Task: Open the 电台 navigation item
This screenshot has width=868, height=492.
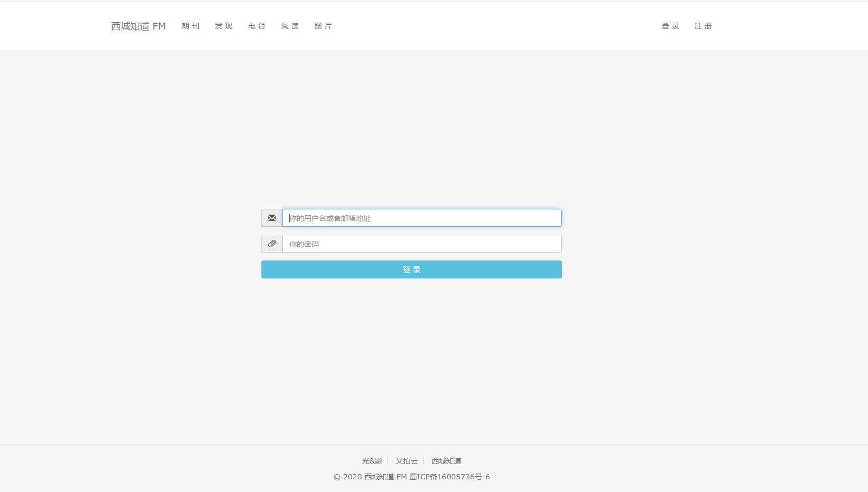Action: point(257,26)
